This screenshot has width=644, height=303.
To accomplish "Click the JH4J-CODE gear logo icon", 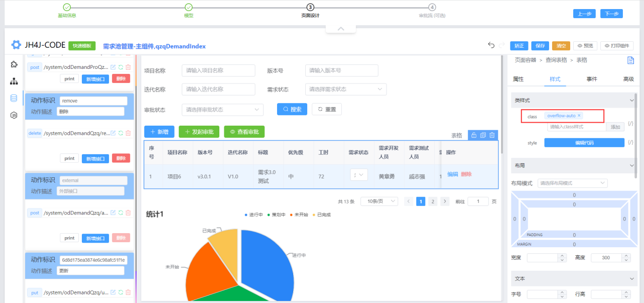I will pos(17,45).
